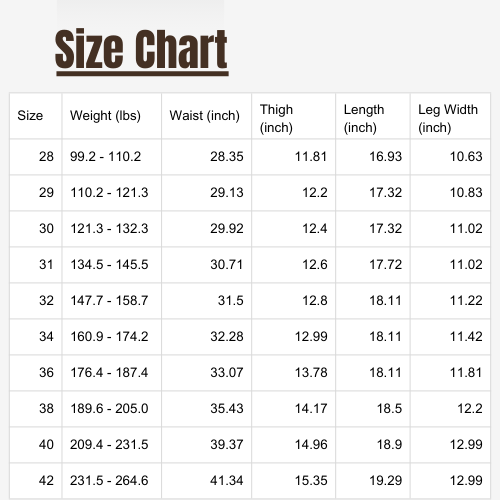Click the Length (inch) column header
500x500 pixels.
point(364,118)
